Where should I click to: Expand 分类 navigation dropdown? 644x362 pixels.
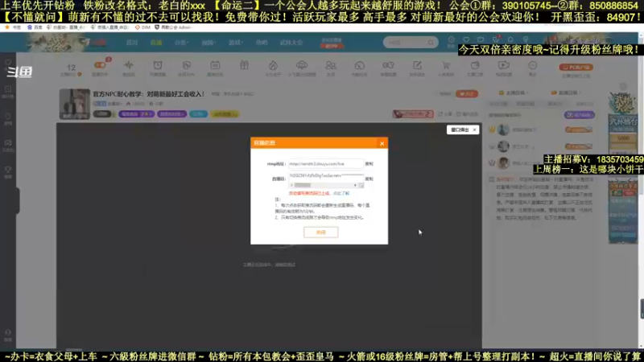click(x=181, y=43)
